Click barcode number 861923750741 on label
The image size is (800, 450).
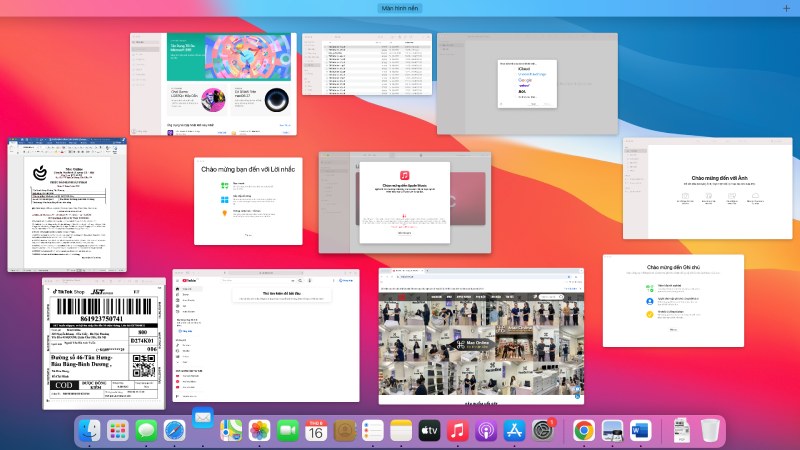point(104,318)
